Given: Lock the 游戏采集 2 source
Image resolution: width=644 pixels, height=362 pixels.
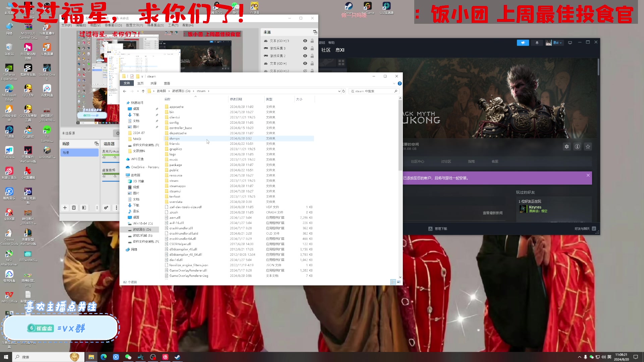Looking at the screenshot, I should pyautogui.click(x=312, y=56).
